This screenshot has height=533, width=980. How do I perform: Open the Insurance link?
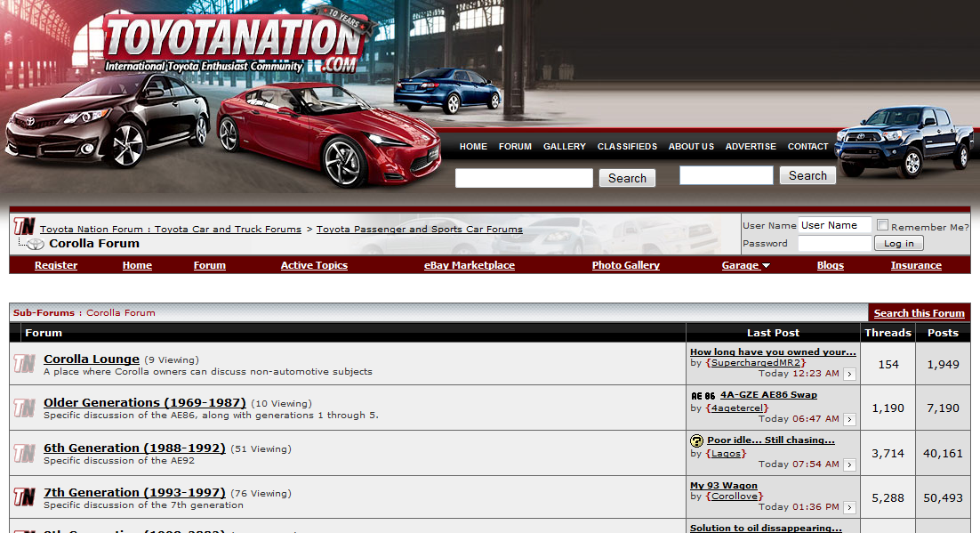pos(916,265)
